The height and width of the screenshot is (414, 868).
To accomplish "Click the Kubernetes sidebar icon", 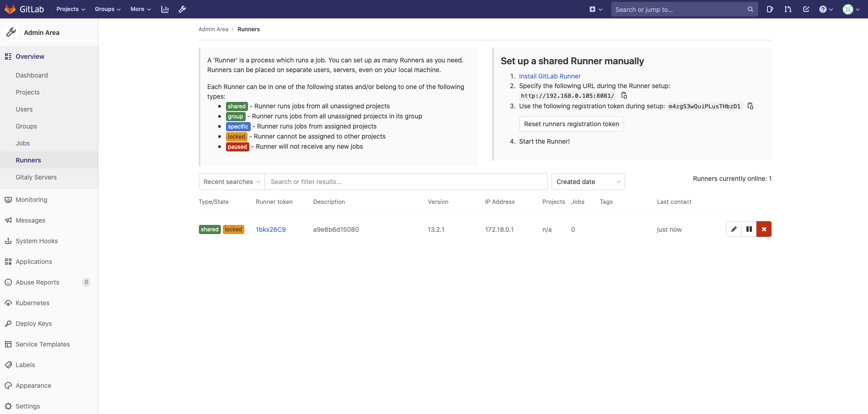I will tap(8, 303).
